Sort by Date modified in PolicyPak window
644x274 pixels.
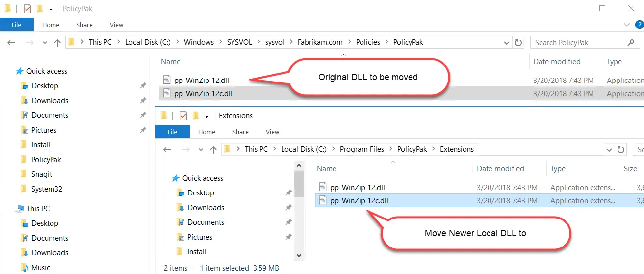557,62
